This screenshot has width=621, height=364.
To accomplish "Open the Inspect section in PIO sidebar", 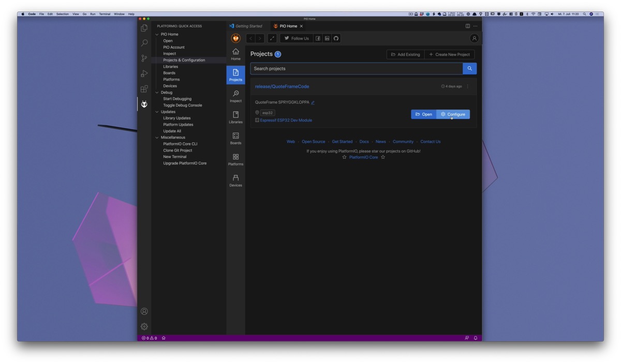I will [235, 96].
